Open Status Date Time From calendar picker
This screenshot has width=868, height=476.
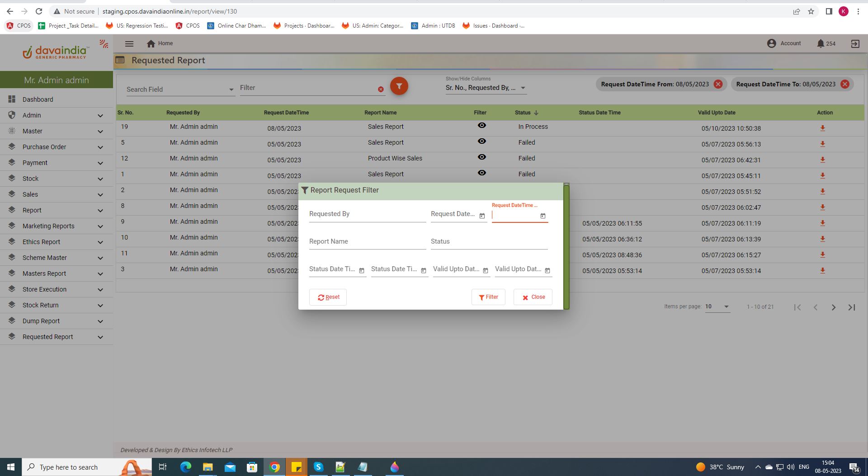(362, 270)
